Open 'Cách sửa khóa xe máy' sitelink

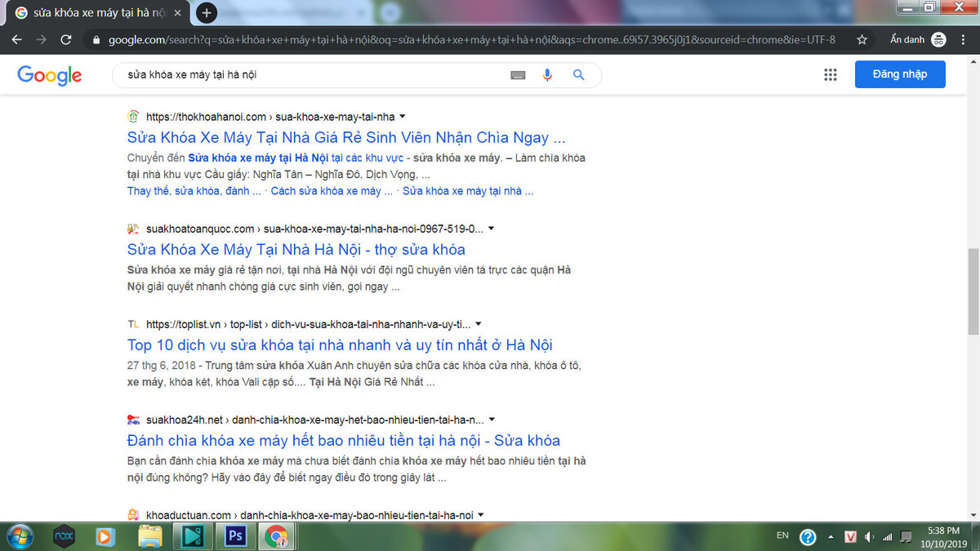tap(332, 191)
